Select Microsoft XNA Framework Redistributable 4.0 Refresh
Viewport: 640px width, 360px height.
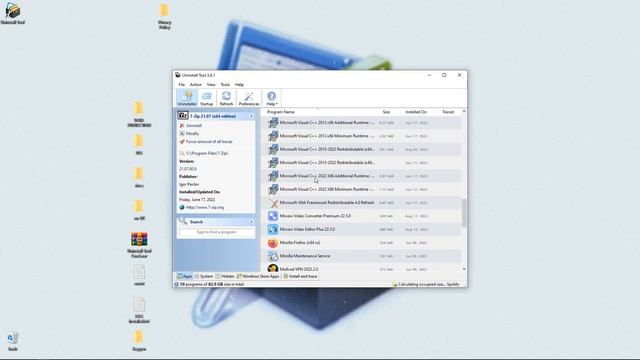point(362,203)
